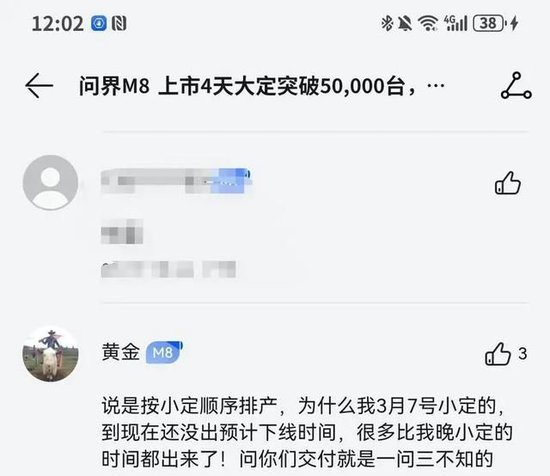550x476 pixels.
Task: Tap the 4G signal strength icon
Action: (455, 24)
